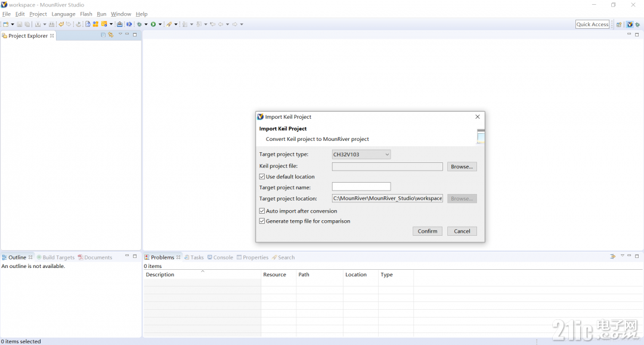Screen dimensions: 644x345
Task: Click the blue arrow toolbar icon
Action: pos(129,24)
